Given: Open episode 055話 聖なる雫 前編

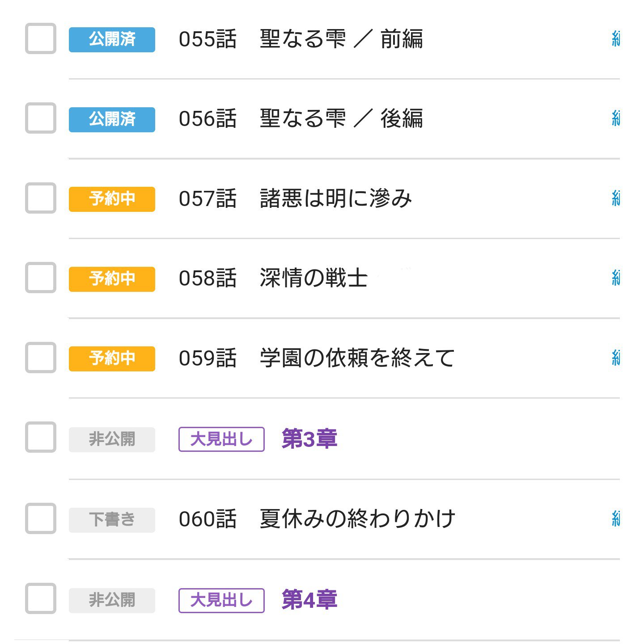Looking at the screenshot, I should tap(301, 39).
